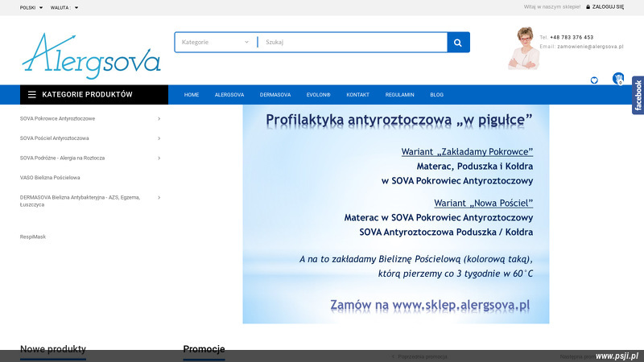Click the Poprzednia promocja link
Screen dimensions: 644x362
point(419,356)
